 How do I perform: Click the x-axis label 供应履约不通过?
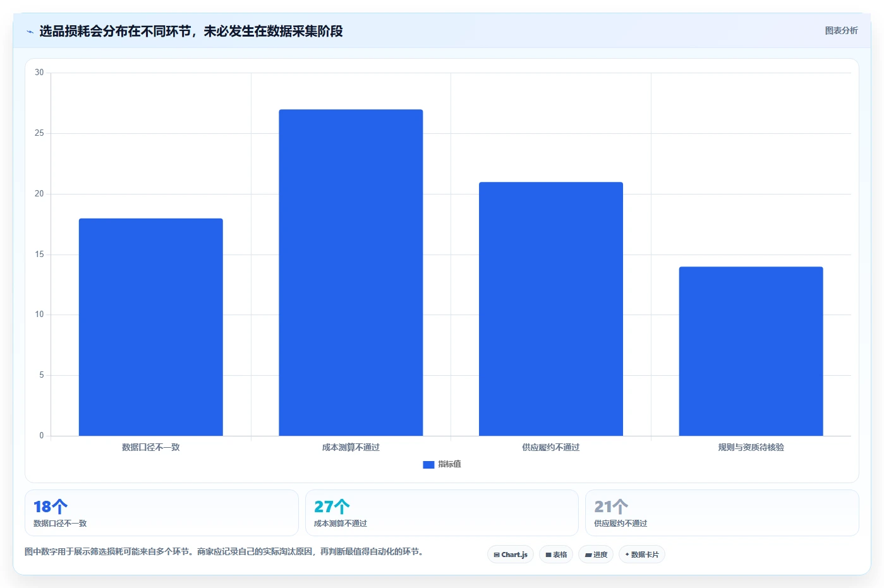(551, 447)
